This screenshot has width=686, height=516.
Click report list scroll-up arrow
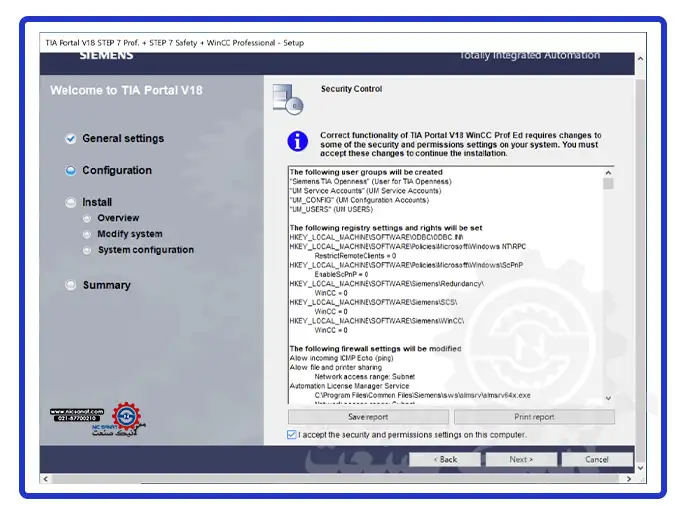tap(608, 172)
